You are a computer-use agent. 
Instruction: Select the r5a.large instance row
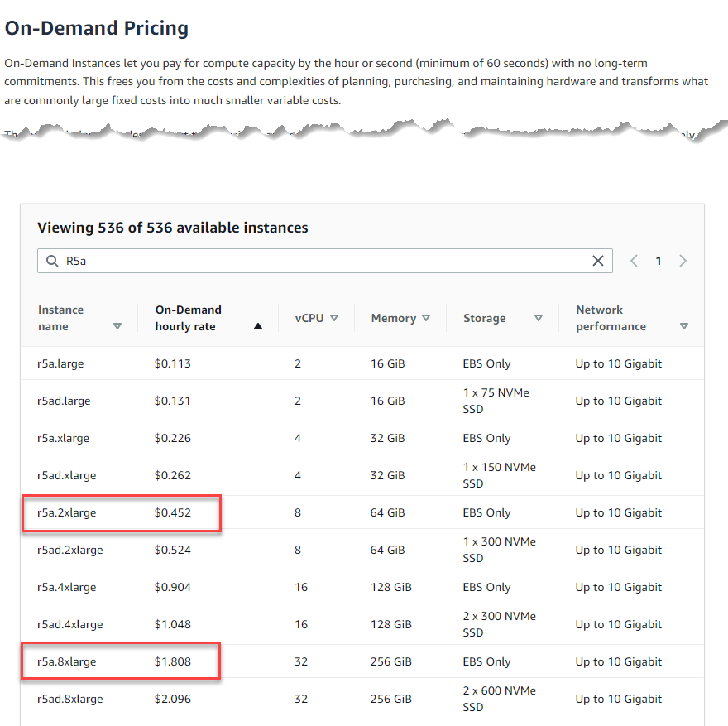[60, 363]
